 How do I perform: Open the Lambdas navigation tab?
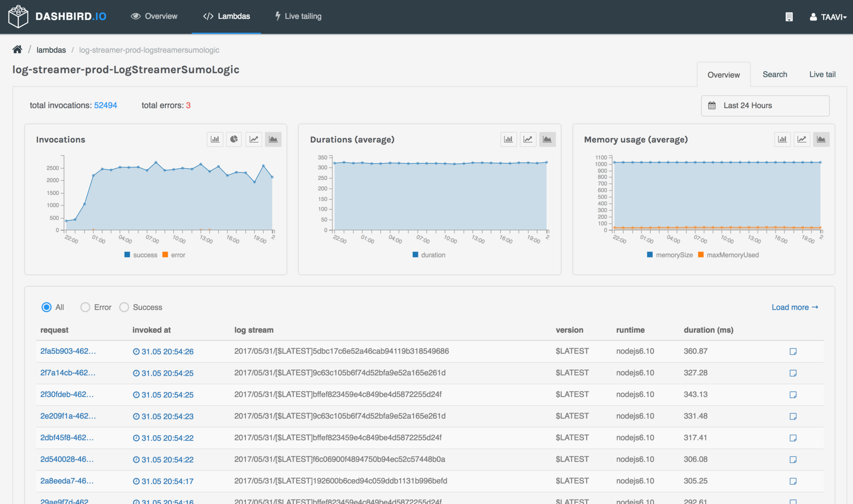(226, 16)
